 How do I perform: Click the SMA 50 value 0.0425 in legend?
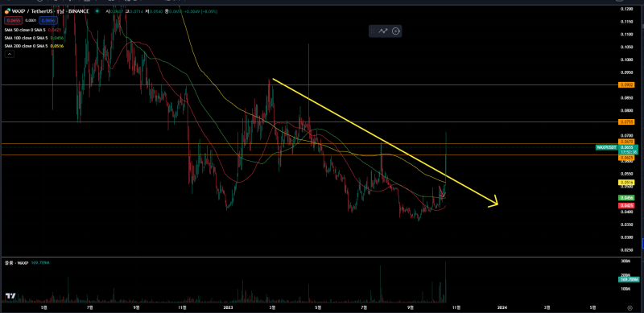point(54,30)
